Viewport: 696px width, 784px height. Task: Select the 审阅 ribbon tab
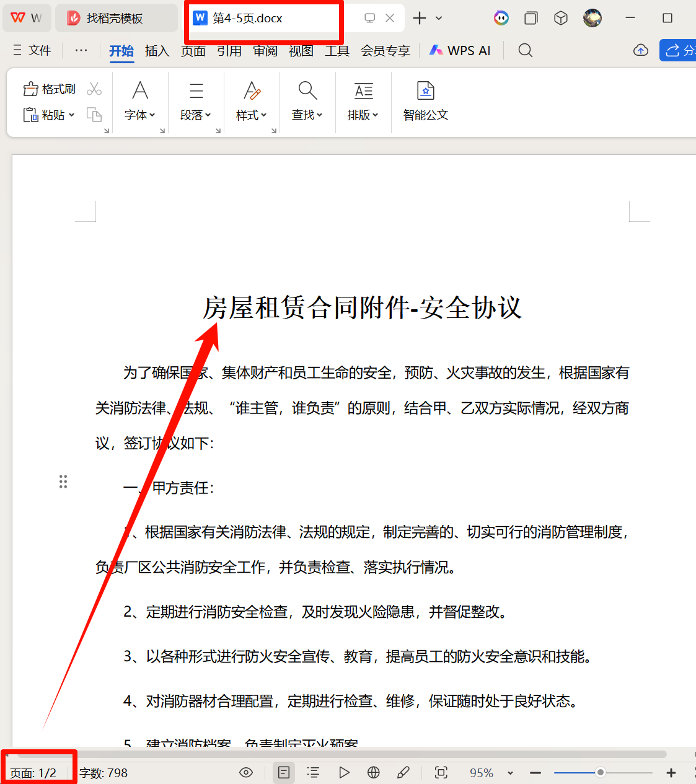(265, 51)
